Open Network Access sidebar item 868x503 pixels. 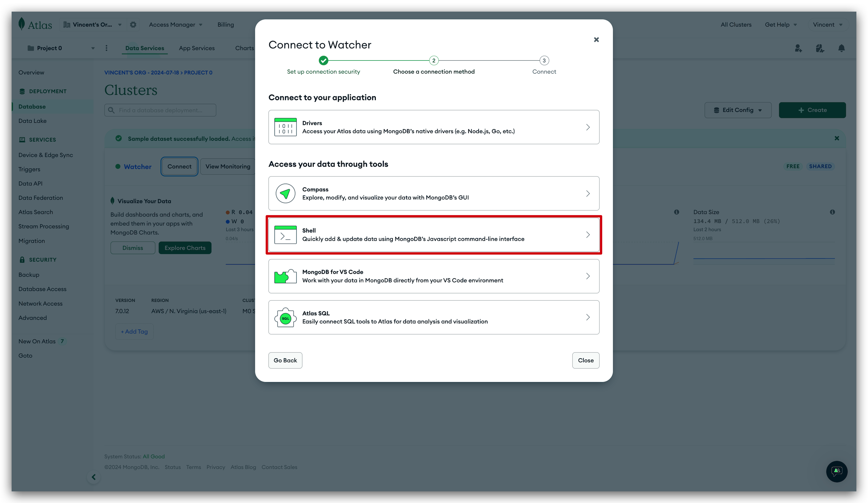(40, 303)
